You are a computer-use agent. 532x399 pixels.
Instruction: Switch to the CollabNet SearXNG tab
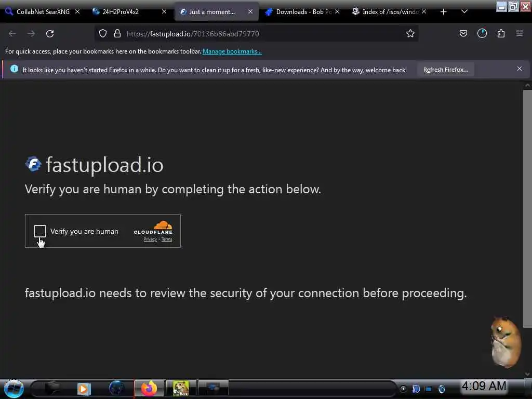(43, 12)
